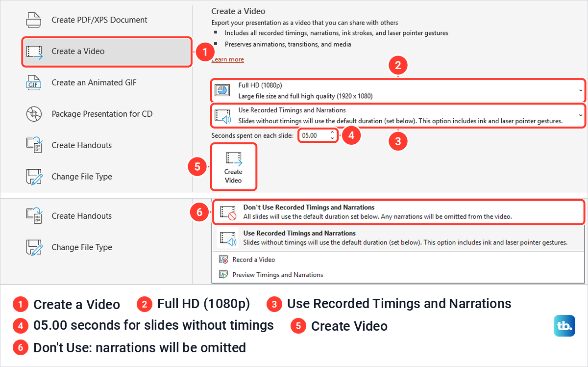Click the monitor icon in the Full HD dropdown
Screen dimensions: 588x367
223,91
